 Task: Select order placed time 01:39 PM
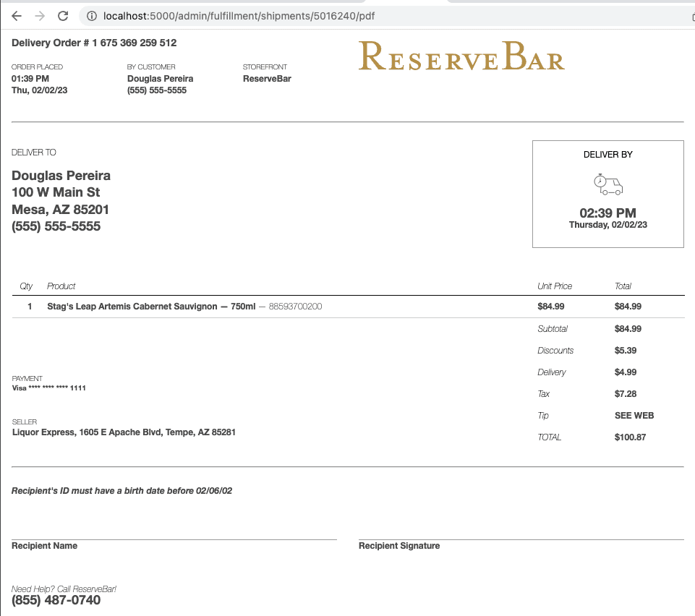click(x=30, y=78)
